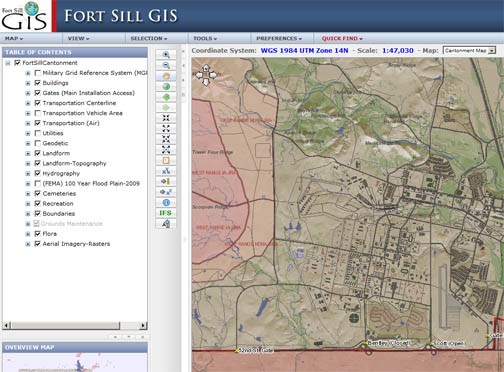This screenshot has height=372, width=504.
Task: Click the black inward-arrows fixed zoom icon
Action: pos(166,118)
